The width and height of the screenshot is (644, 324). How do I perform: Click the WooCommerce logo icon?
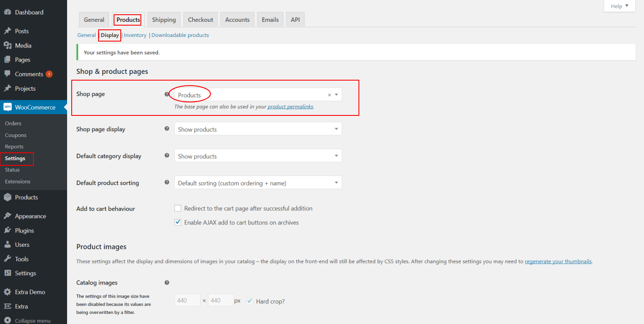[8, 107]
